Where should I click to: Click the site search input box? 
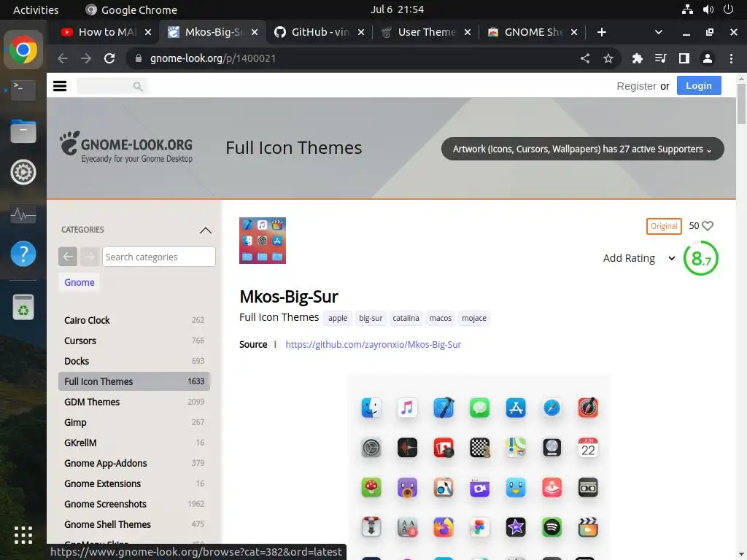(x=112, y=86)
